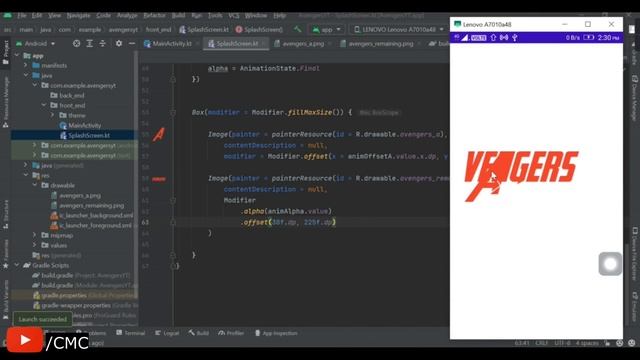Open the Resource Manager side tab

pyautogui.click(x=6, y=102)
